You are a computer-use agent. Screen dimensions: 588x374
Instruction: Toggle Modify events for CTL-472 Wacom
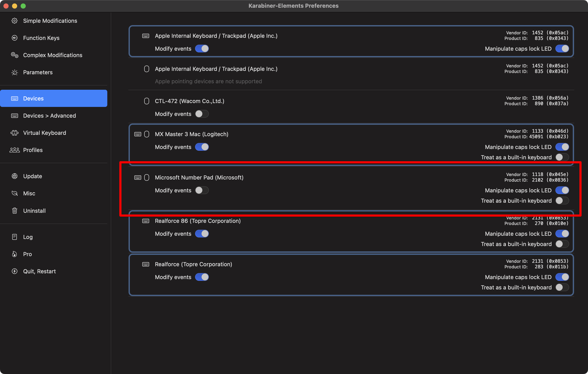[x=202, y=114]
